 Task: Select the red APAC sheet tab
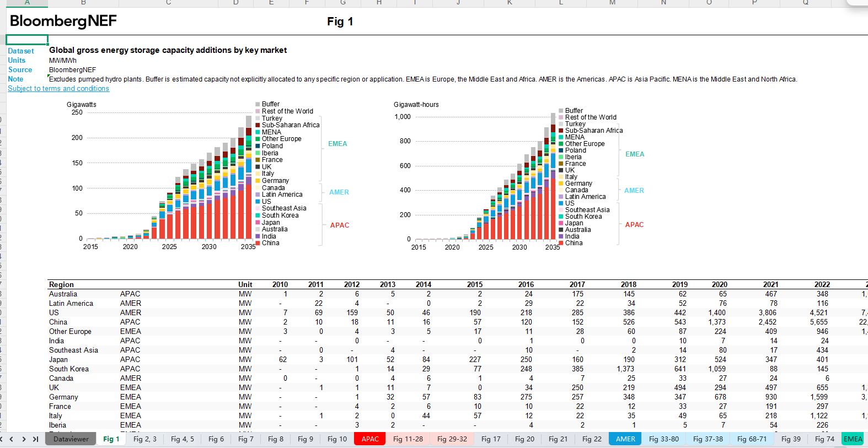click(370, 439)
